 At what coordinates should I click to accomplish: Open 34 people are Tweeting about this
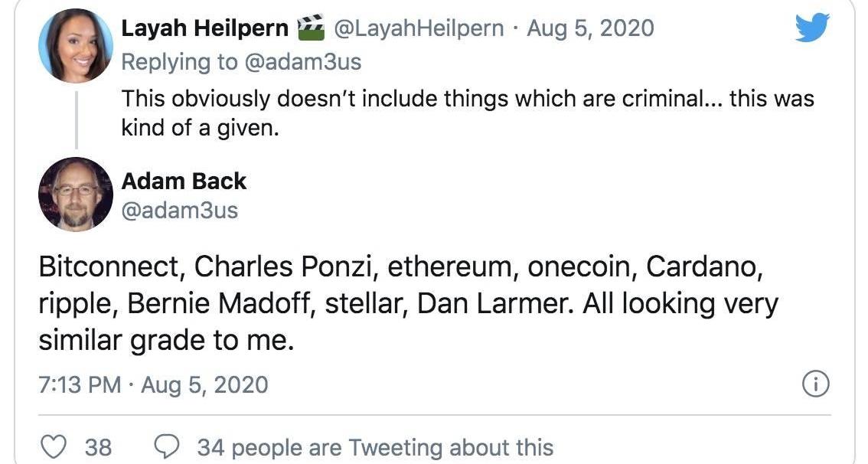coord(375,447)
